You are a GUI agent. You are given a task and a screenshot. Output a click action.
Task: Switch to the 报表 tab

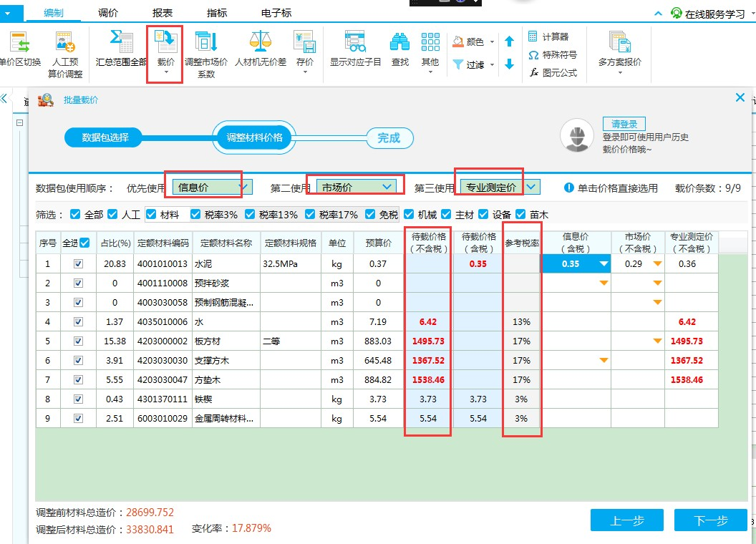pyautogui.click(x=163, y=13)
